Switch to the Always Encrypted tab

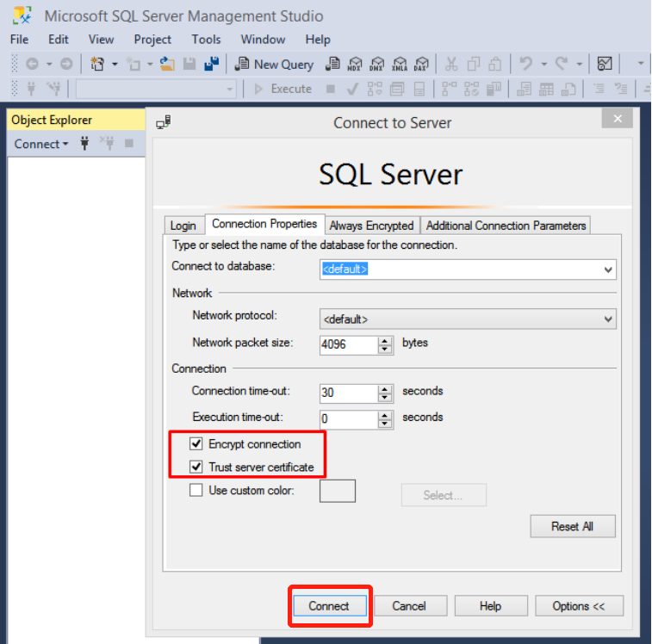(371, 226)
